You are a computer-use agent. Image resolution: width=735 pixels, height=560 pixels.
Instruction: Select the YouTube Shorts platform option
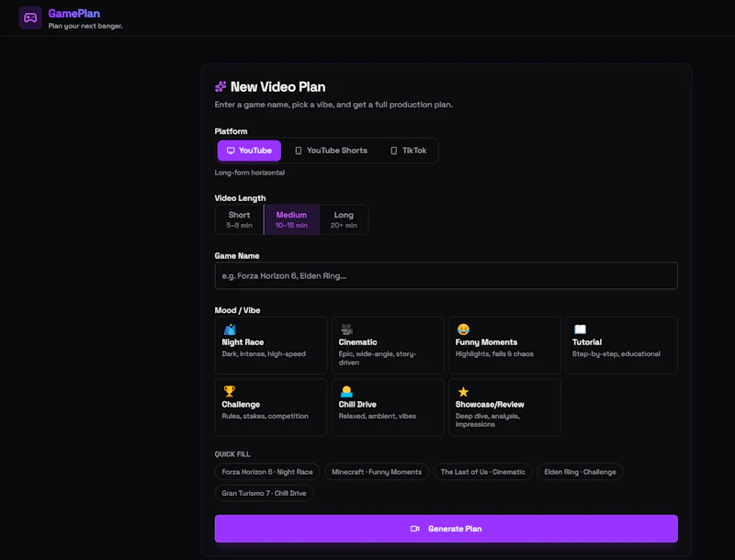[331, 151]
